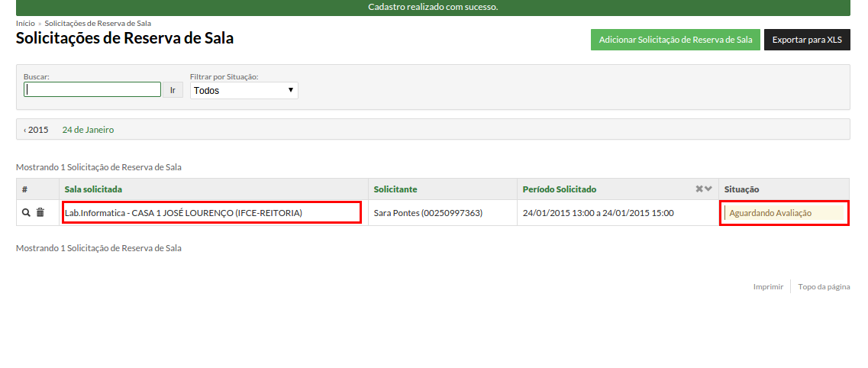Click Exportar para XLS button
Image resolution: width=868 pixels, height=368 pixels.
(x=807, y=40)
